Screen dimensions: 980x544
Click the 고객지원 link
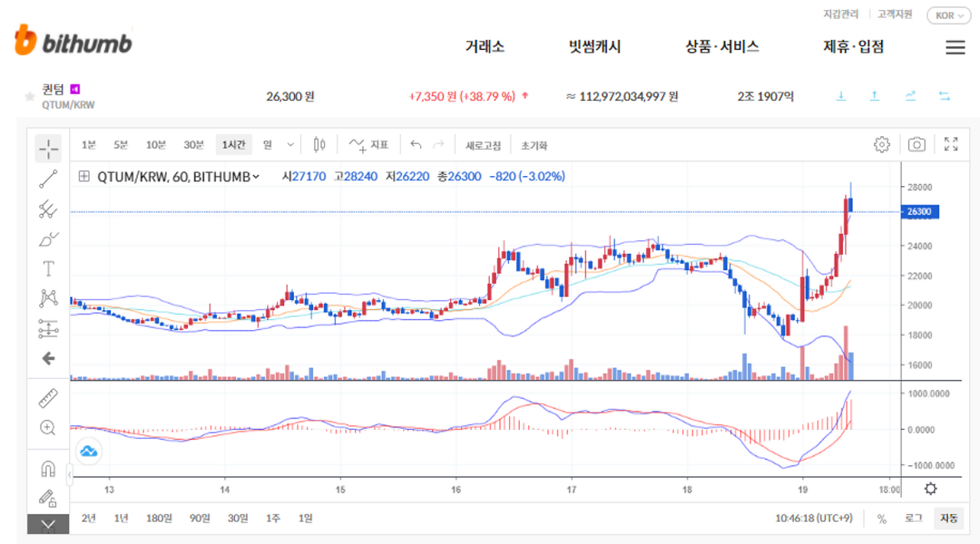pos(896,15)
